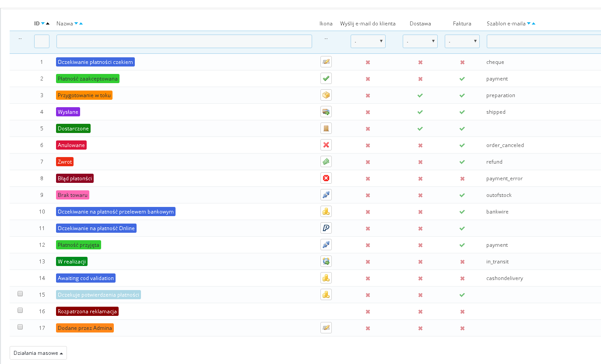Open Wyślij e-mail do klienta filter dropdown
The height and width of the screenshot is (364, 601).
tap(368, 42)
